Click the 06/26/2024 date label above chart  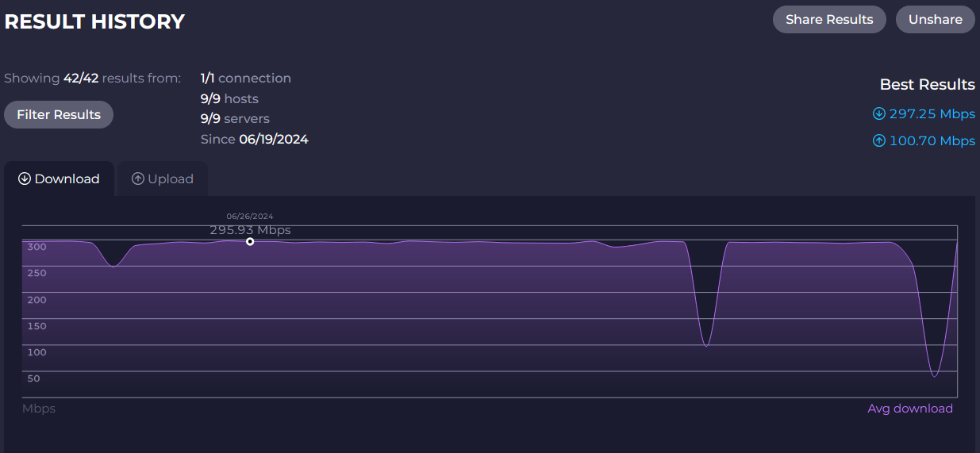pos(250,216)
